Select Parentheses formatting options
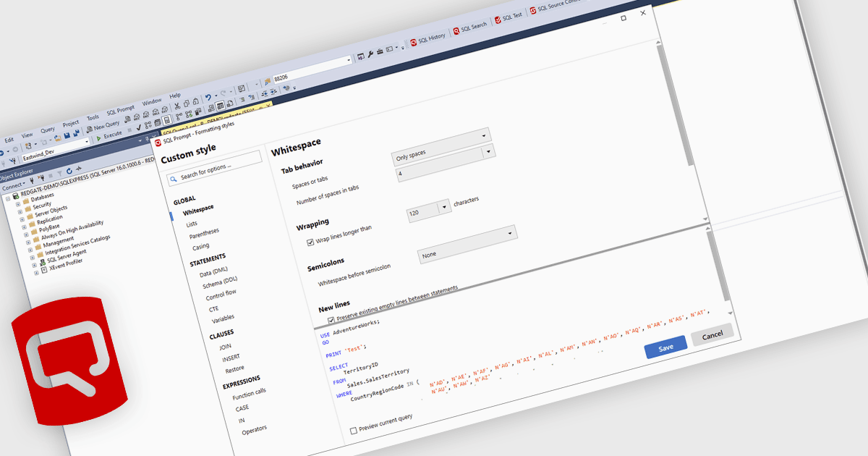The height and width of the screenshot is (456, 868). [204, 234]
